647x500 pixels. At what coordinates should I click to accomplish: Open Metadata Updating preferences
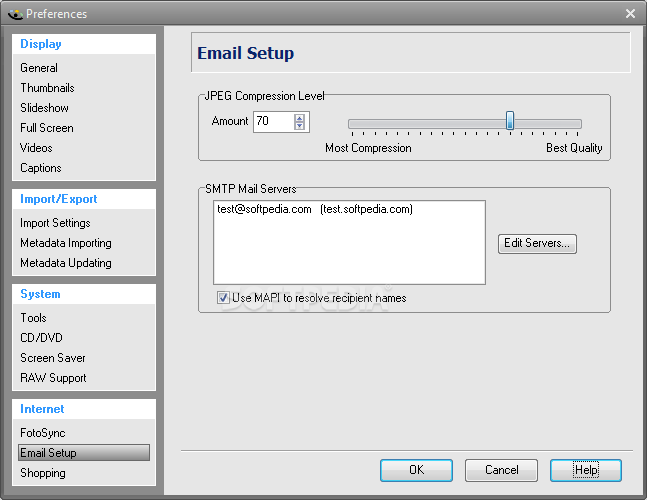pos(66,263)
